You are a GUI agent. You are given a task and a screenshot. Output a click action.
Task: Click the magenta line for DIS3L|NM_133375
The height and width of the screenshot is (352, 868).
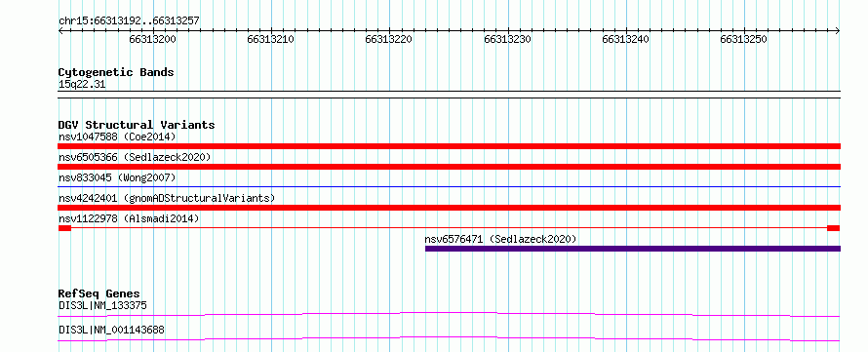[x=449, y=314]
